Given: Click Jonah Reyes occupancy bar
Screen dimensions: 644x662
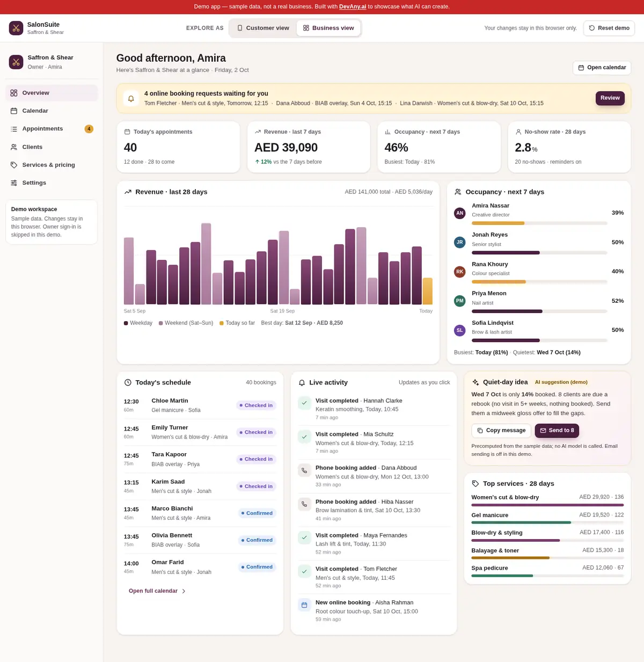Looking at the screenshot, I should point(539,252).
